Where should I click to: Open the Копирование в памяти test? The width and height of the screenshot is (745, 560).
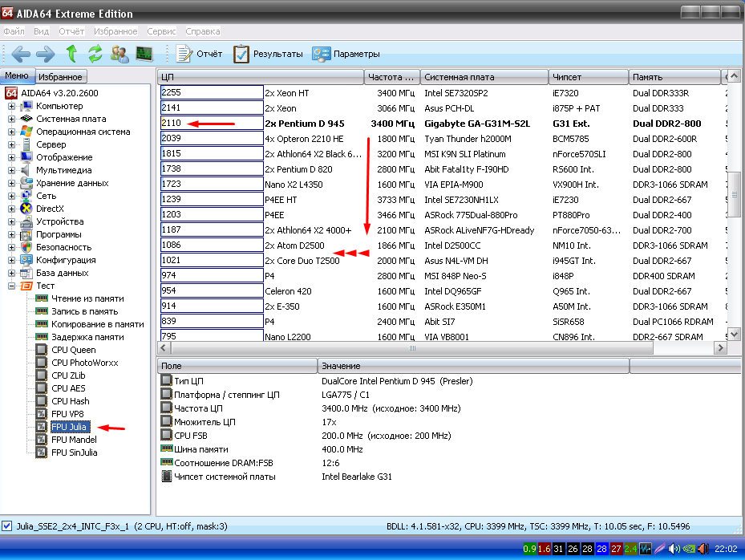pyautogui.click(x=91, y=324)
